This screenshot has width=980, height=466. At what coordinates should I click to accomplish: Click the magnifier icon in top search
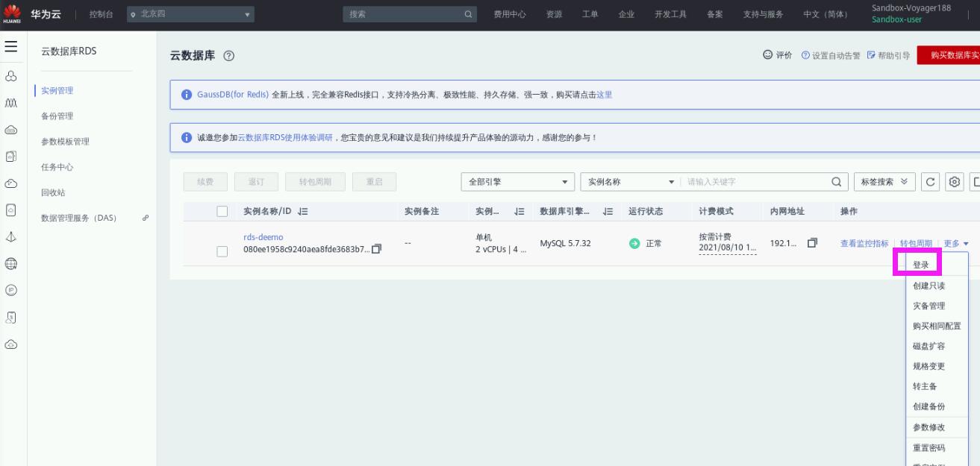pyautogui.click(x=468, y=14)
